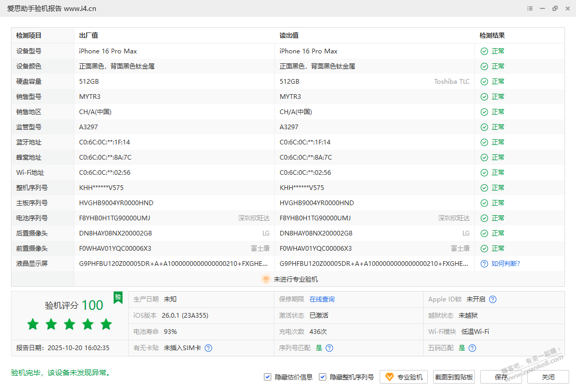Viewport: 576px width, 392px height.
Task: Click the green 验 badge on score panel
Action: pos(118,297)
